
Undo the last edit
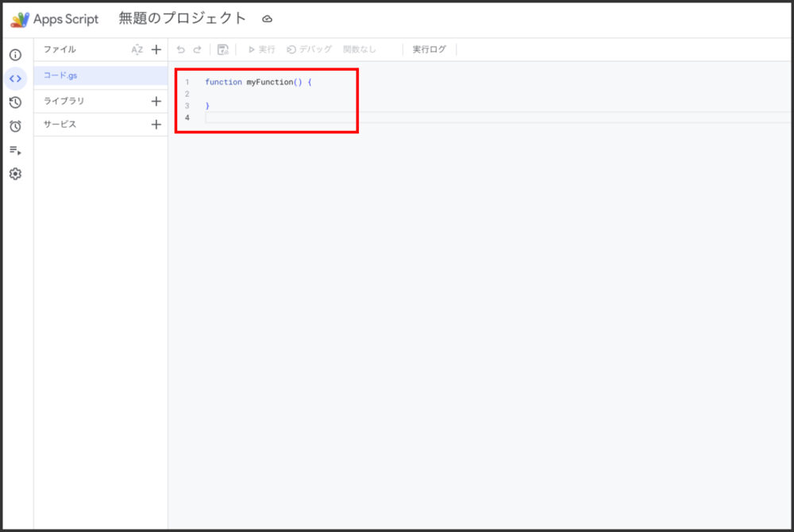tap(181, 49)
